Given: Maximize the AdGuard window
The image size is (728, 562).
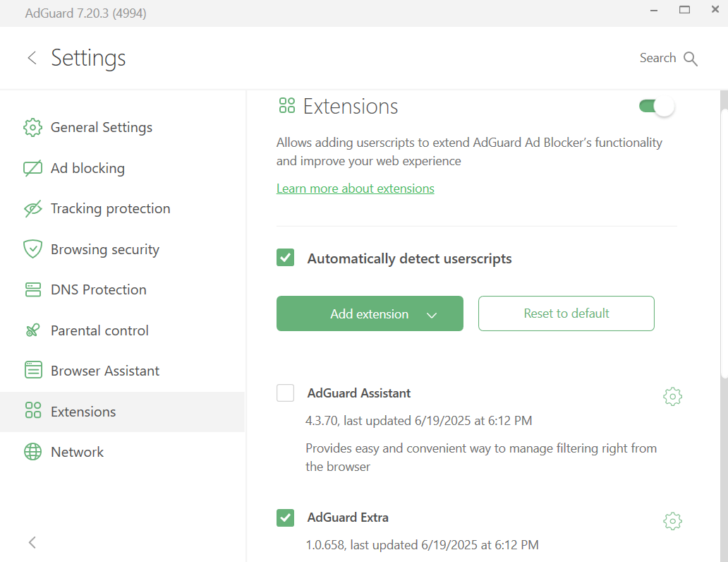Looking at the screenshot, I should pyautogui.click(x=684, y=10).
